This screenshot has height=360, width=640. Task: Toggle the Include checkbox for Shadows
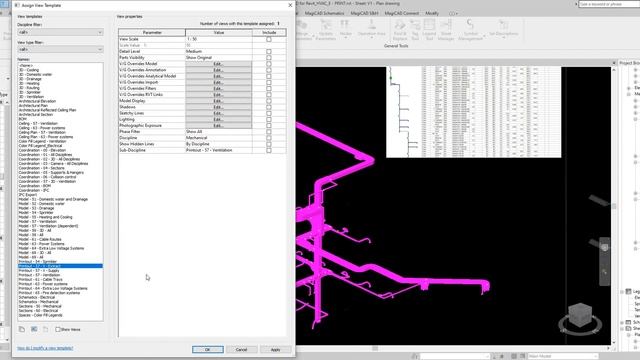pos(269,107)
